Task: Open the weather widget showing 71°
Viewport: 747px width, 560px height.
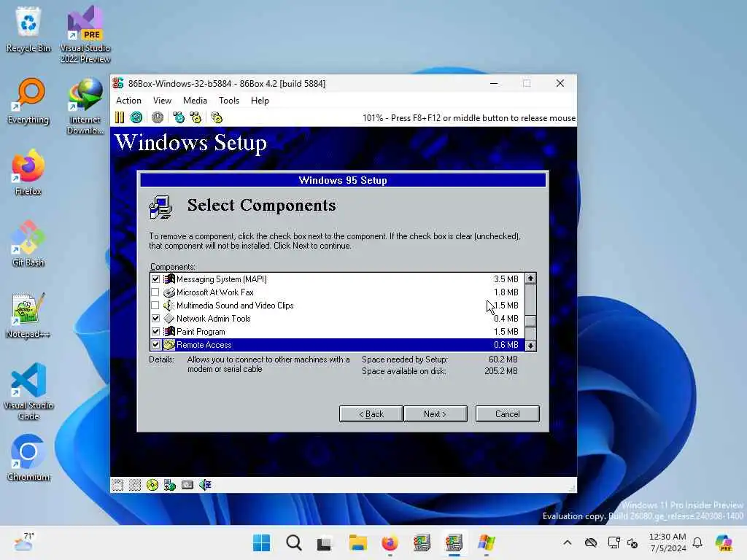Action: [x=24, y=542]
